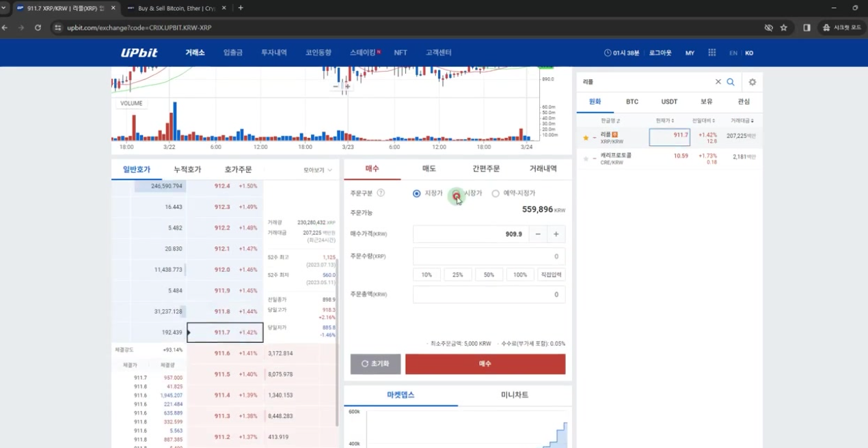868x448 pixels.
Task: Select the 마켓뎁스 tab
Action: tap(401, 395)
